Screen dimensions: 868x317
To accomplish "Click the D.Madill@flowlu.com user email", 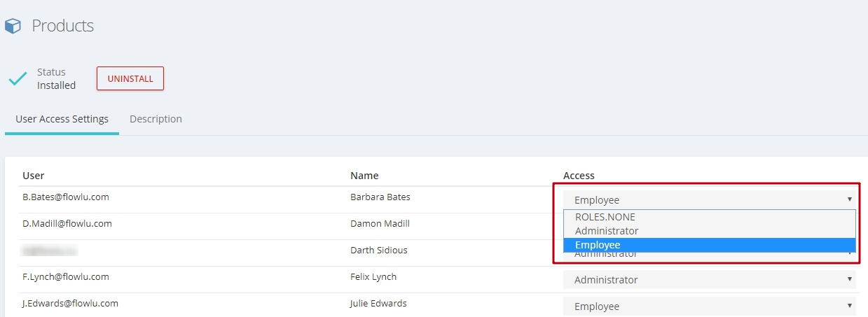I will coord(67,224).
